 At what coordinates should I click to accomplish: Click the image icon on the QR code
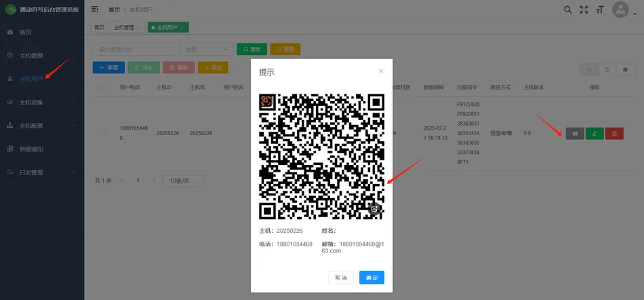point(374,209)
